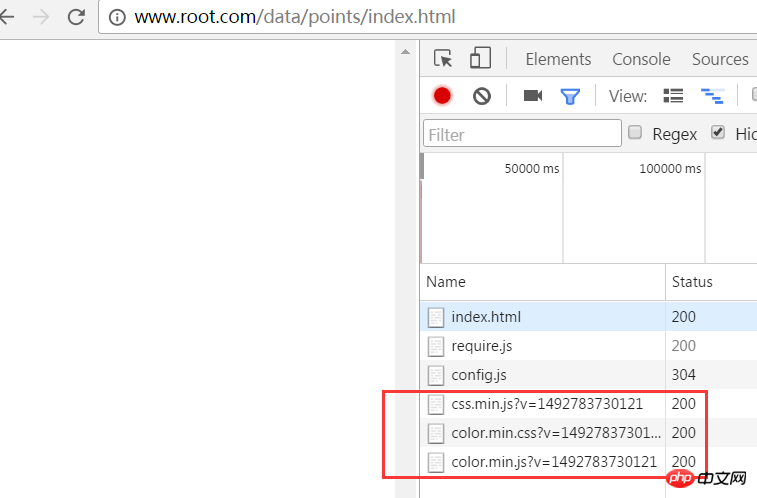Click the file icon beside css.min.js
This screenshot has width=757, height=498.
(x=436, y=404)
